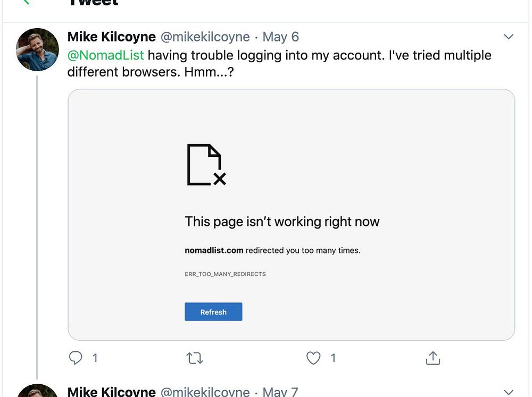Click the reply speech bubble icon
This screenshot has height=397, width=532.
pos(76,358)
